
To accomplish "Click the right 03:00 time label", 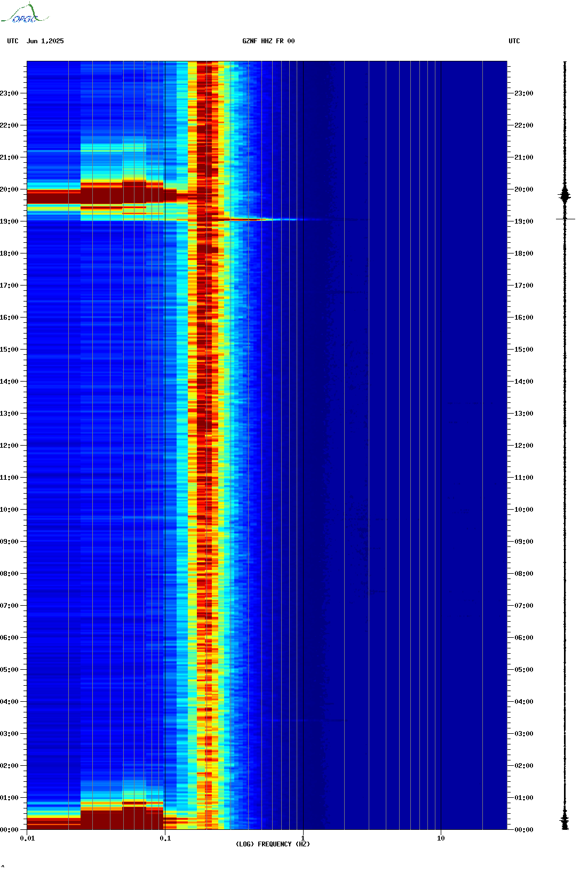I will pos(523,734).
